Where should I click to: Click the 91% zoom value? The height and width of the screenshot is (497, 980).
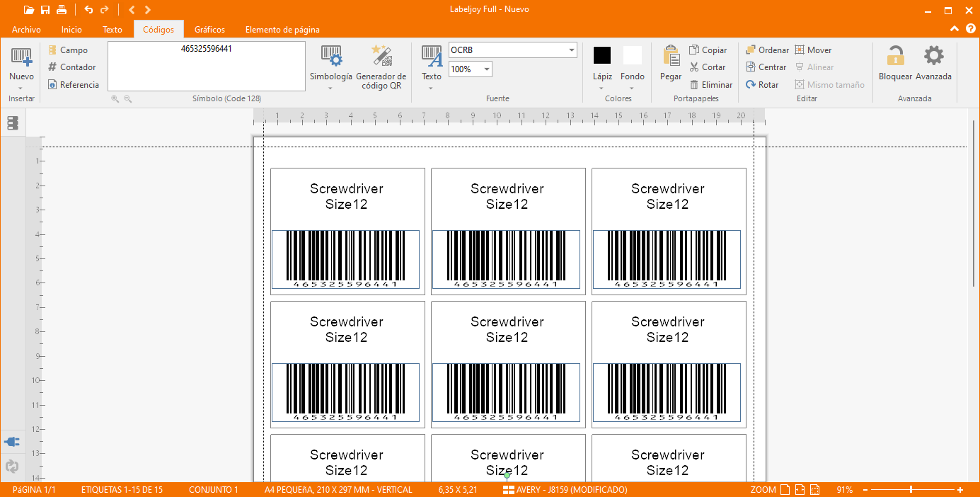click(844, 490)
